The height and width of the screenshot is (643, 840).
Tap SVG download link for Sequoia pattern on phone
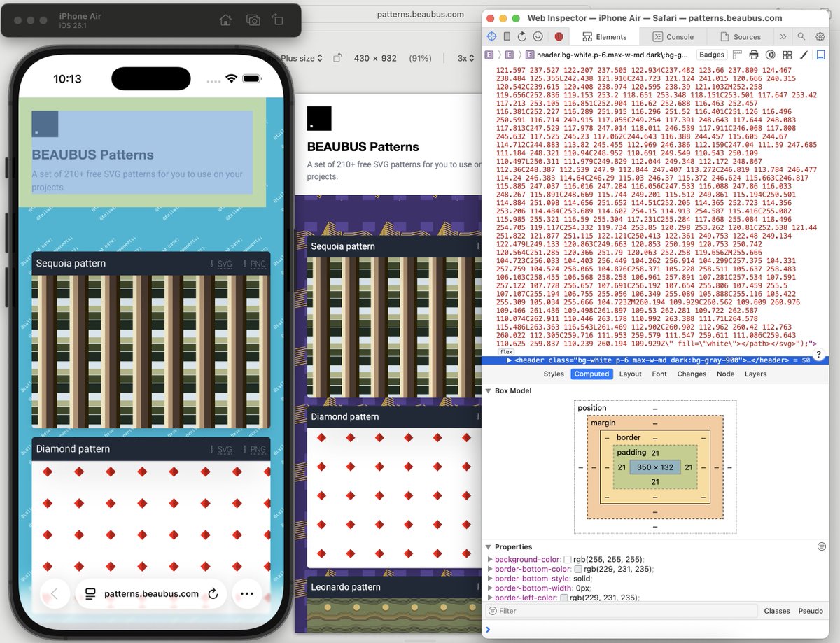[x=220, y=264]
